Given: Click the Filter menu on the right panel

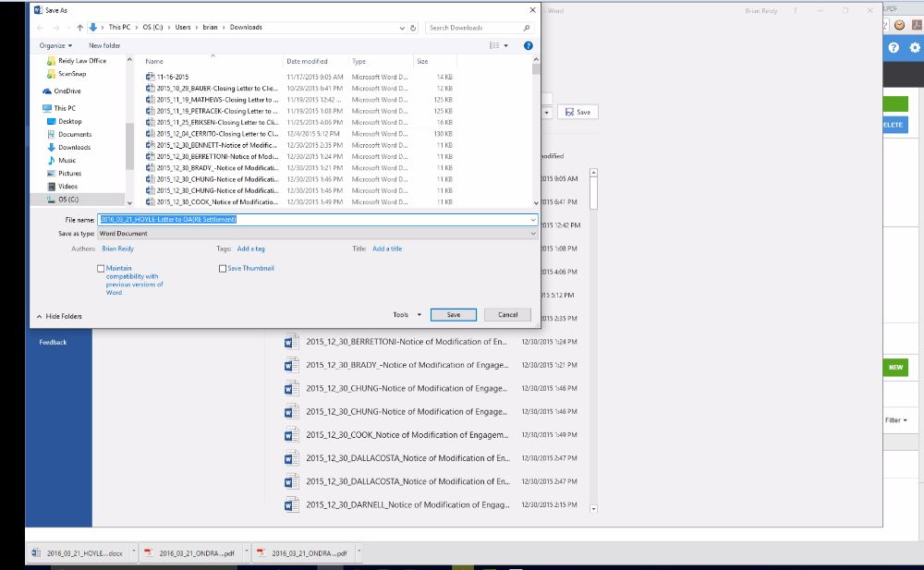Looking at the screenshot, I should [895, 420].
